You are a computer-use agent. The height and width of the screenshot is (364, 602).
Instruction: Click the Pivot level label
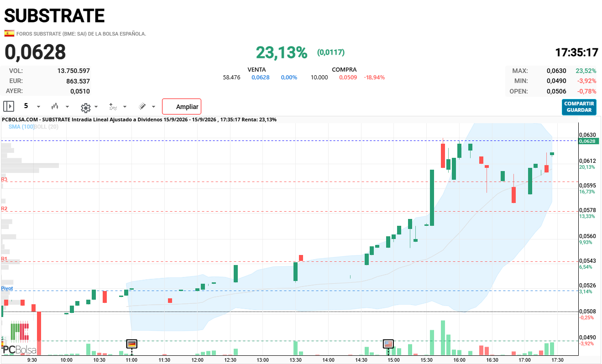pyautogui.click(x=7, y=289)
